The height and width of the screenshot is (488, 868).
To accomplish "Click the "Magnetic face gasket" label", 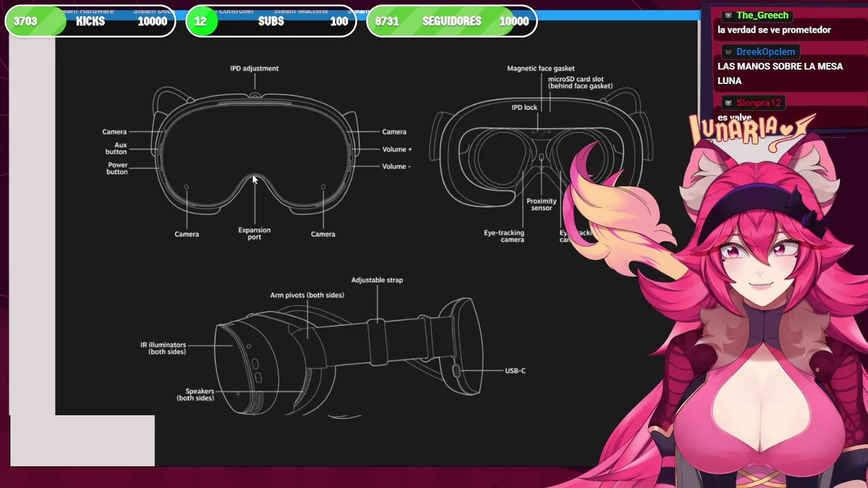I will pyautogui.click(x=540, y=68).
